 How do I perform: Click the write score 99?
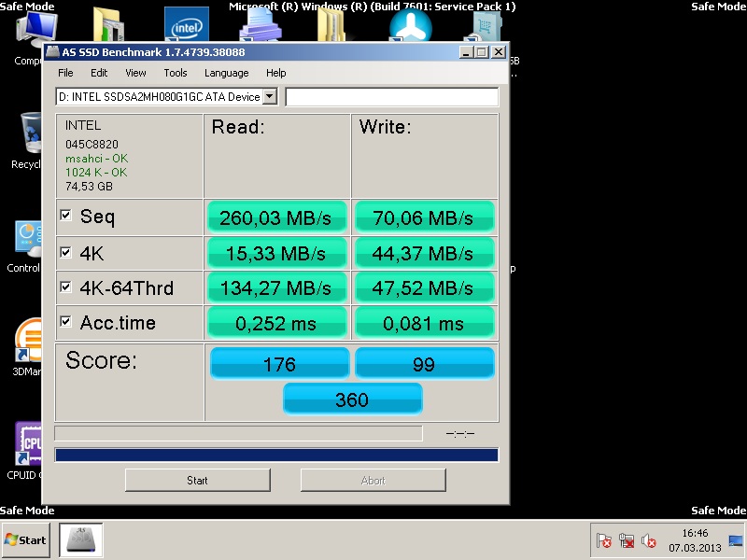(424, 363)
